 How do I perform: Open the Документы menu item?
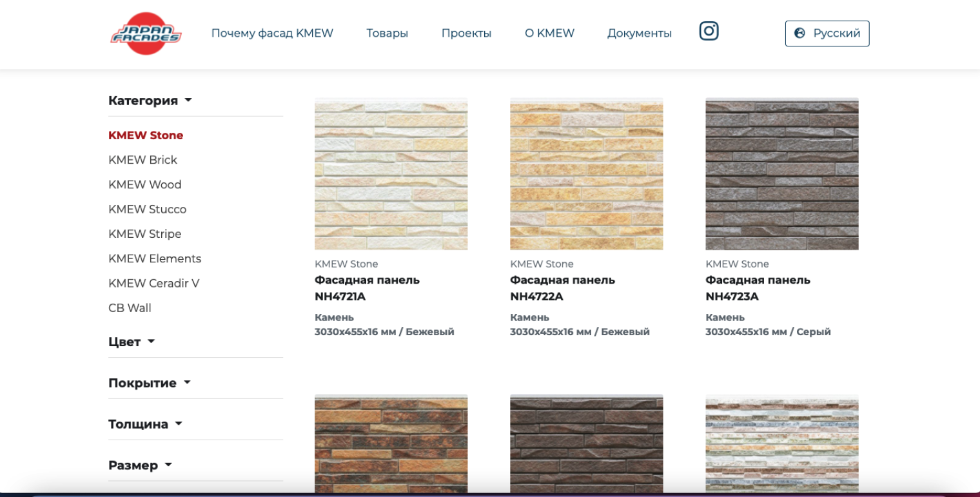[639, 34]
